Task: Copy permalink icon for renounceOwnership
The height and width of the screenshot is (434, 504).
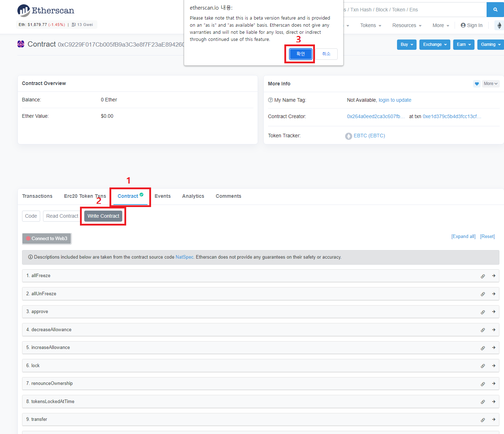Action: [483, 384]
